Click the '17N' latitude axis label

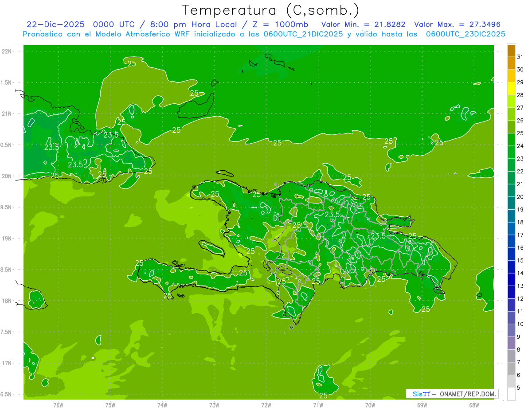click(6, 363)
